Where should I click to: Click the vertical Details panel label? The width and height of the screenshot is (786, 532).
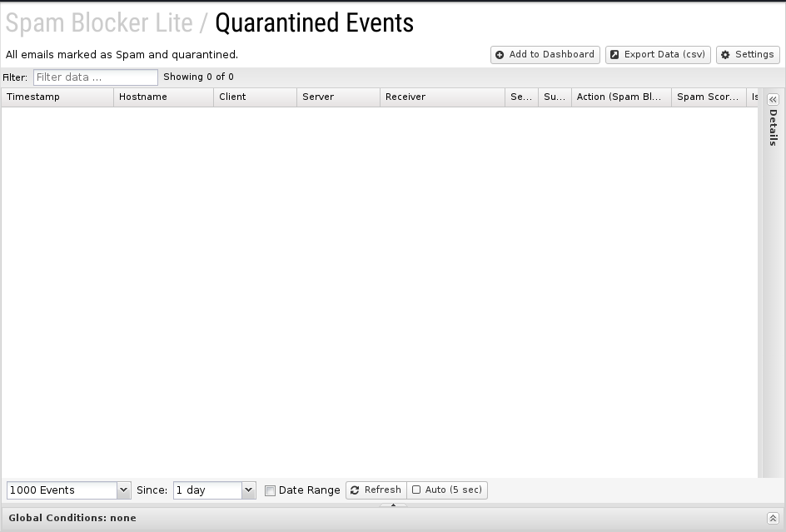click(x=773, y=127)
